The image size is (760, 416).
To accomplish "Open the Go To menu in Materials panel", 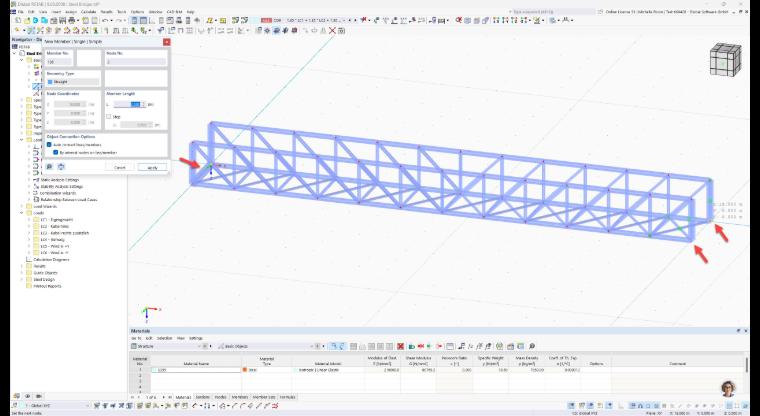I will (x=136, y=338).
